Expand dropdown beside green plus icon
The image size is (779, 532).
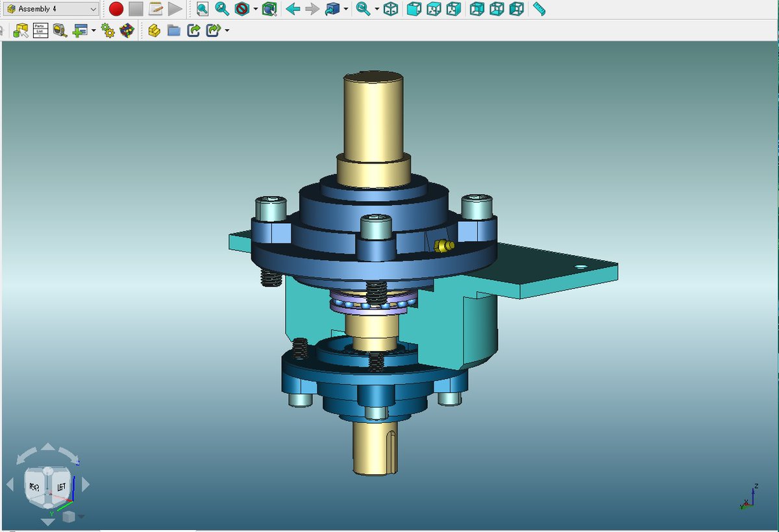point(93,30)
